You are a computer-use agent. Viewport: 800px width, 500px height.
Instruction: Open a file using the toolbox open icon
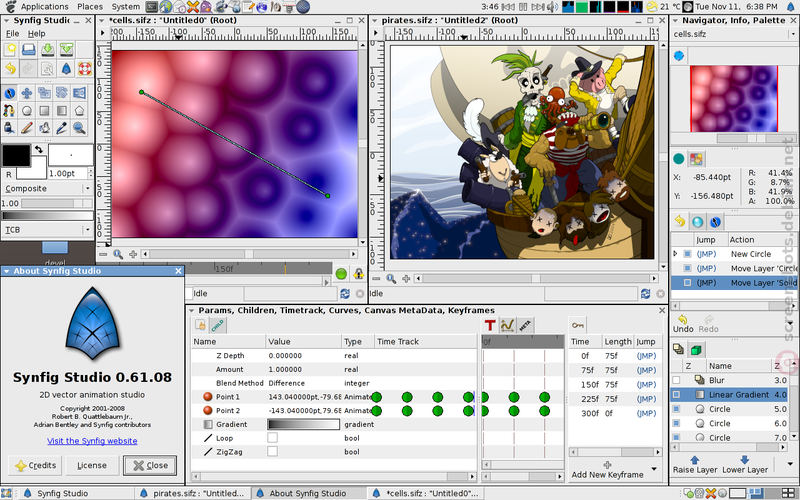(x=29, y=49)
